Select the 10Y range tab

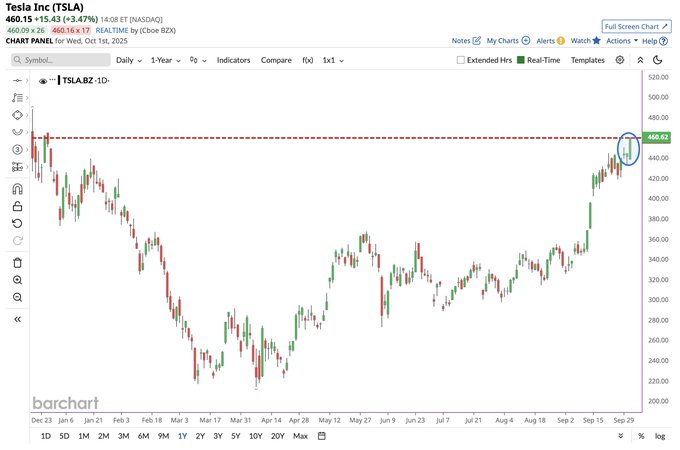tap(255, 436)
